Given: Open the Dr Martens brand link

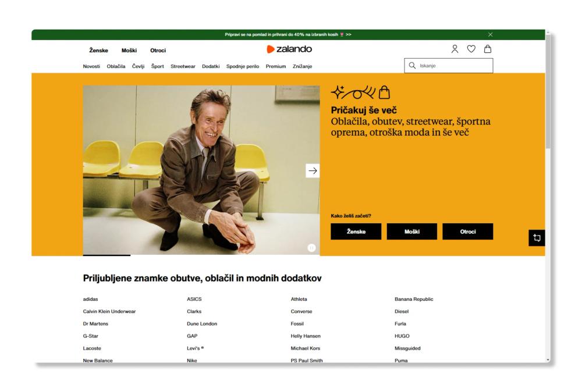Looking at the screenshot, I should [x=95, y=323].
